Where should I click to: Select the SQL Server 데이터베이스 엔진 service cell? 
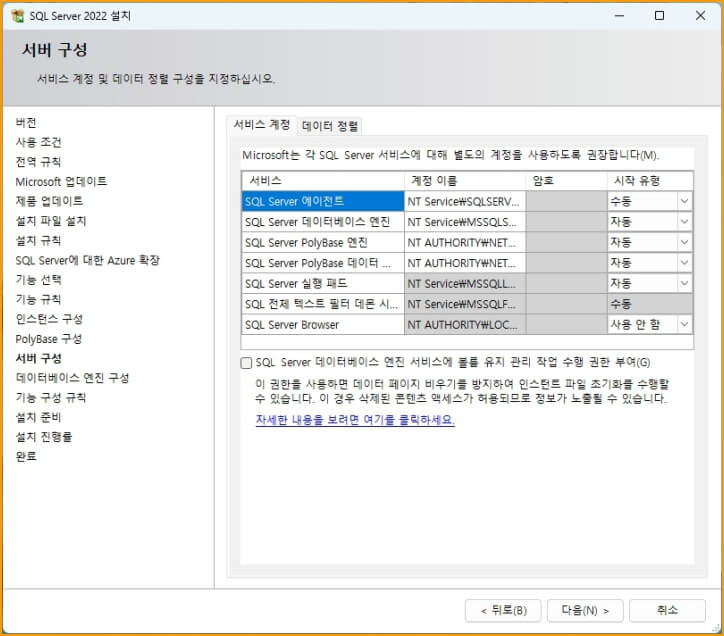(x=323, y=222)
